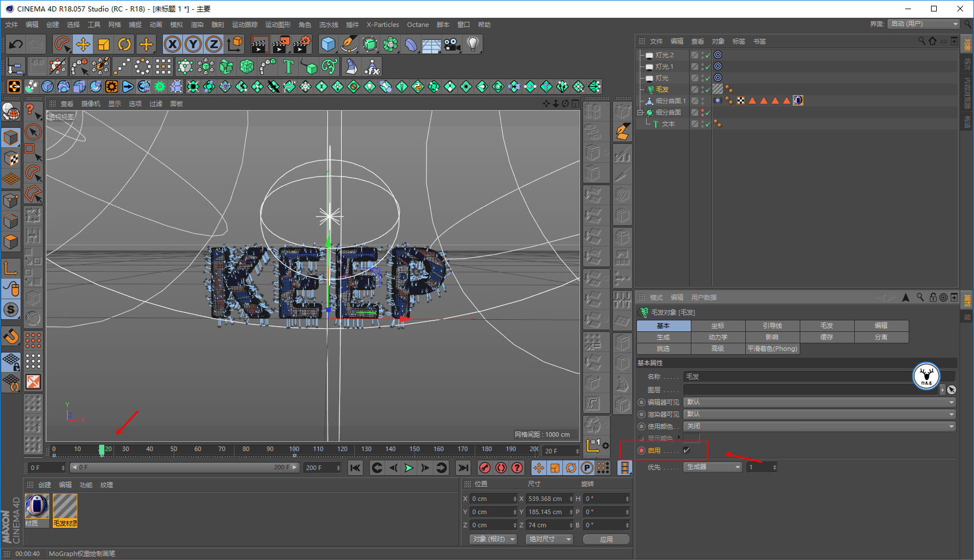This screenshot has height=560, width=974.
Task: Open the 生成器 priority dropdown
Action: pos(713,467)
